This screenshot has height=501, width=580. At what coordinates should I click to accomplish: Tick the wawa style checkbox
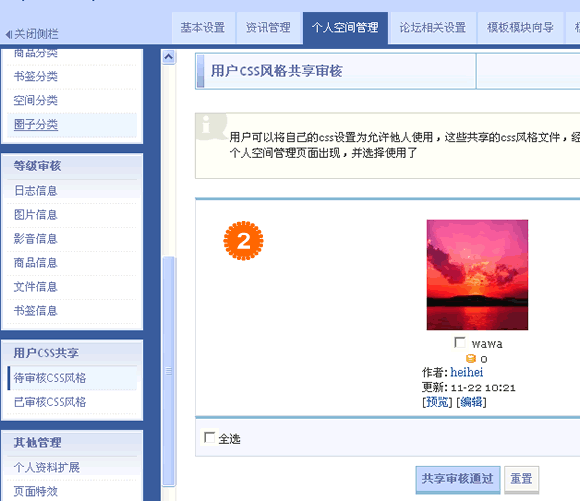460,343
